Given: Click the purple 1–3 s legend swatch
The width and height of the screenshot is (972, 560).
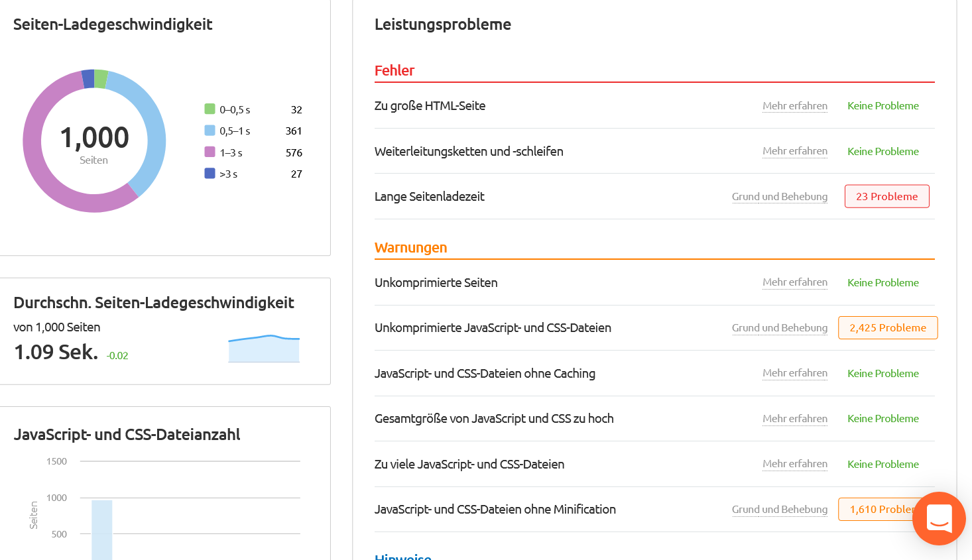Looking at the screenshot, I should click(x=210, y=152).
